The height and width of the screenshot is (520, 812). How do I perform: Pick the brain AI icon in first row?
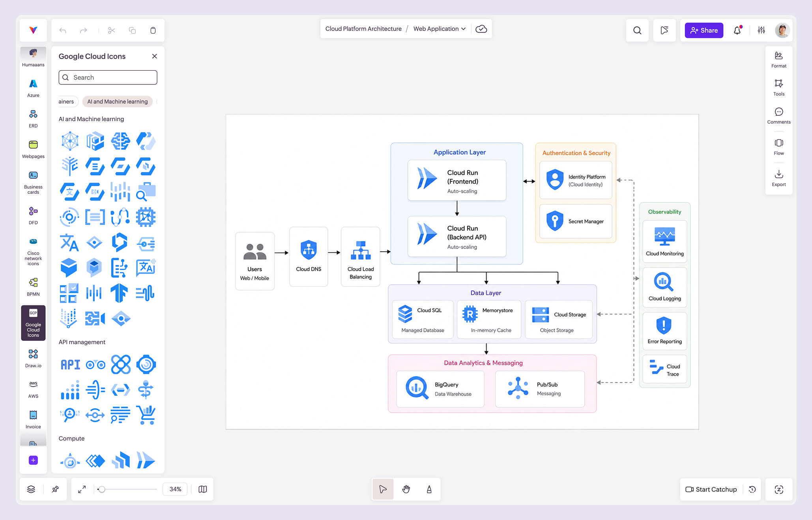[x=120, y=141]
